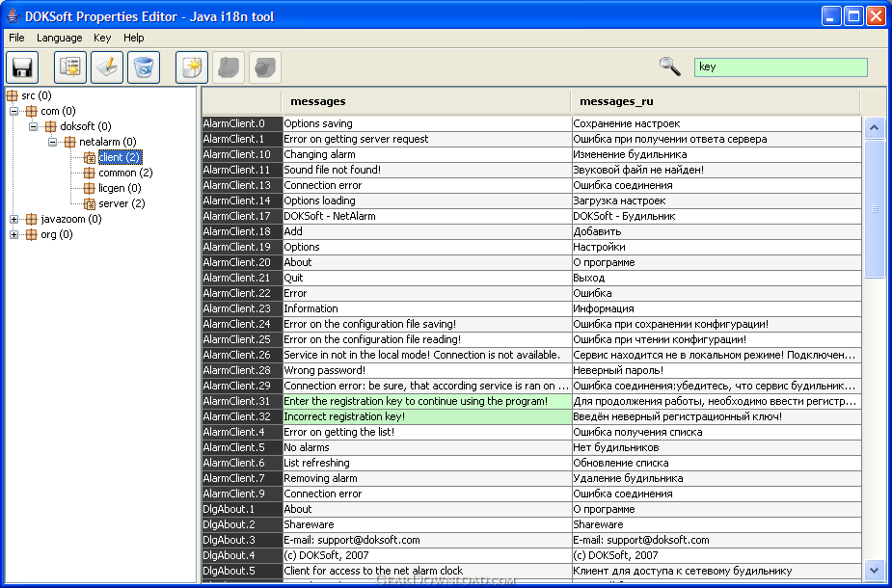Open the Help menu
This screenshot has width=892, height=588.
click(x=134, y=38)
